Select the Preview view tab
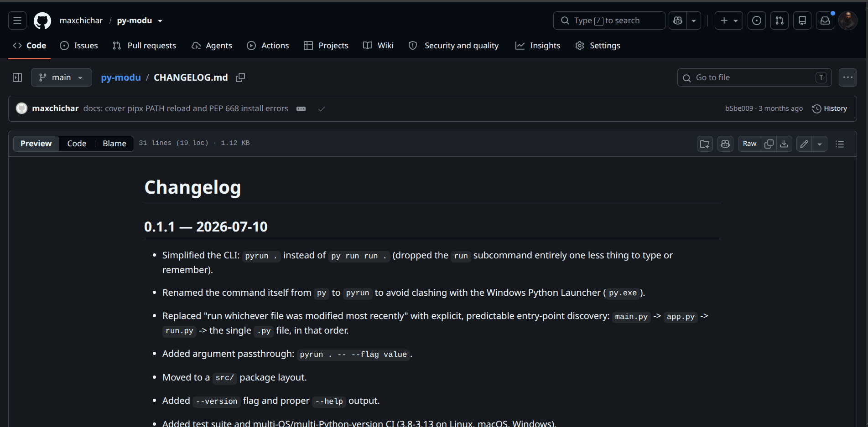The image size is (868, 427). point(36,144)
